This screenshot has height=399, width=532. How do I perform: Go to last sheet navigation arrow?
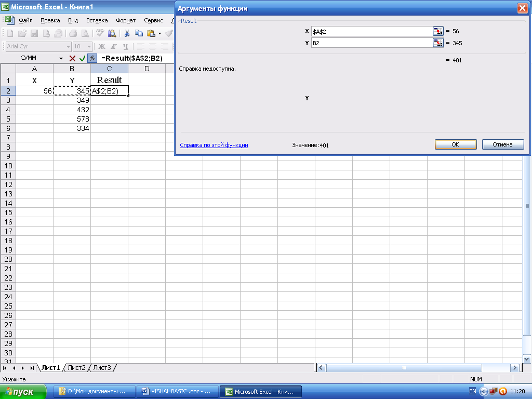(x=32, y=368)
